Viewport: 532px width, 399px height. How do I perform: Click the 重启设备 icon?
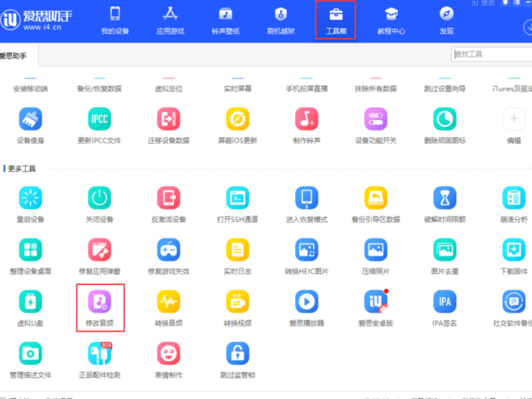31,198
